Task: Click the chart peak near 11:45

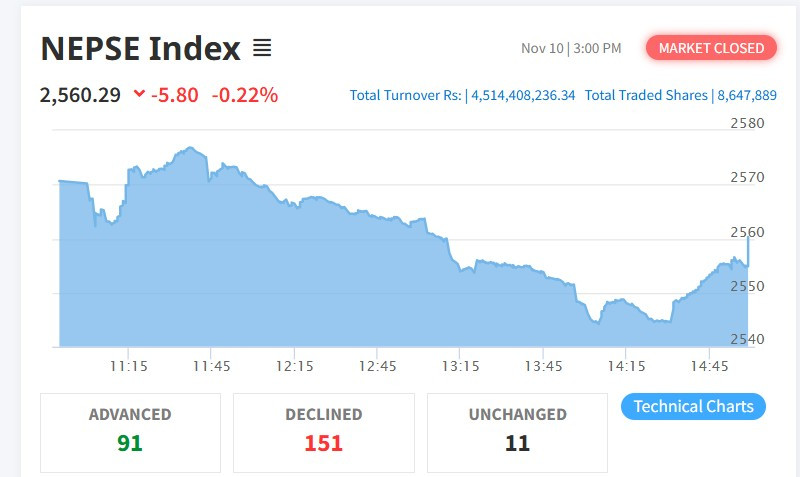Action: 189,149
